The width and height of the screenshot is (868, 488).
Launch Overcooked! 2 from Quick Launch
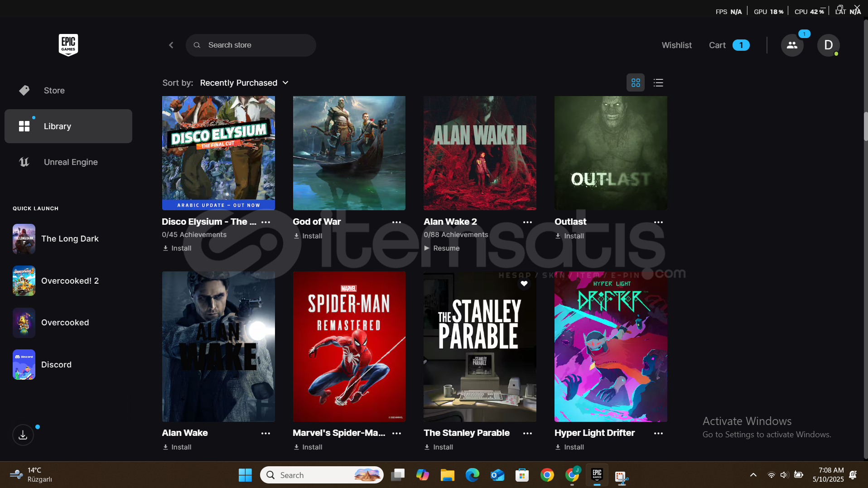(x=56, y=281)
